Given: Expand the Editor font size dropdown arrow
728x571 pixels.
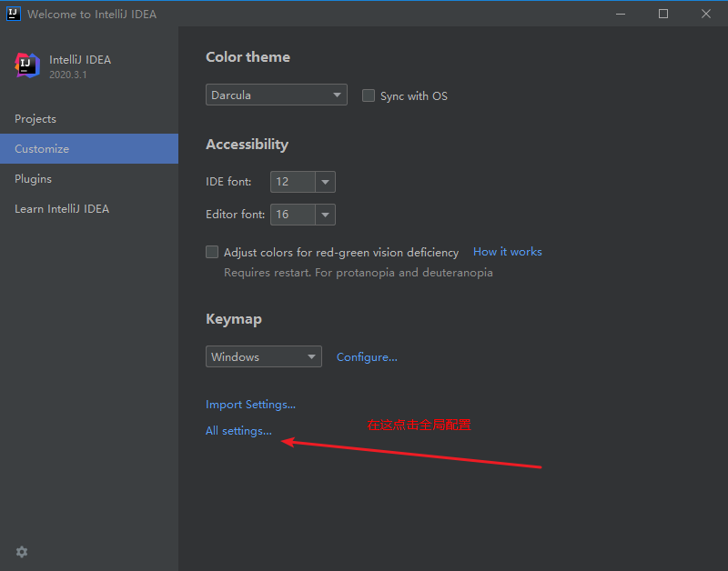Looking at the screenshot, I should (325, 215).
